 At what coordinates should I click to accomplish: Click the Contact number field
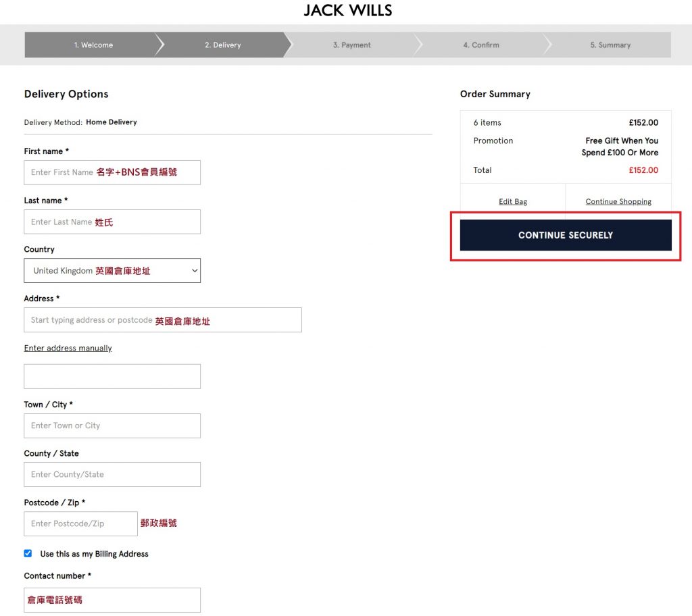pyautogui.click(x=112, y=600)
